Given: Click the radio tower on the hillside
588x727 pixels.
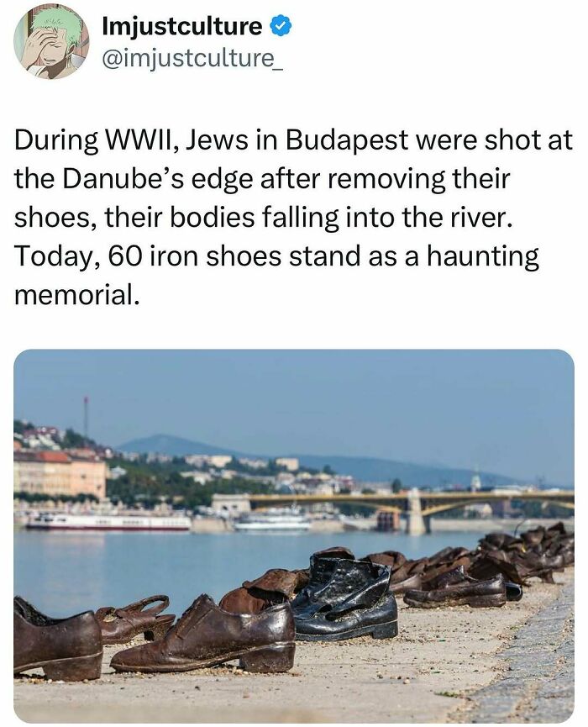Looking at the screenshot, I should point(86,416).
